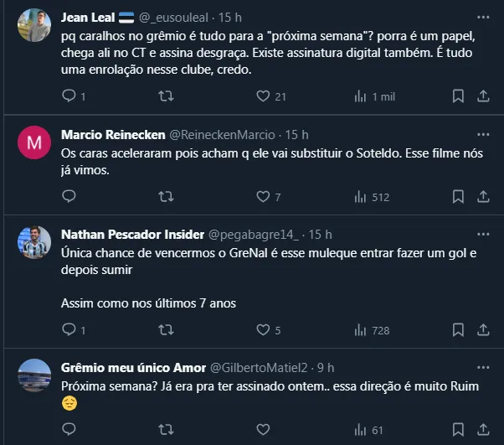The width and height of the screenshot is (504, 445).
Task: View stats of Nathan Pescador's tweet
Action: coord(361,330)
